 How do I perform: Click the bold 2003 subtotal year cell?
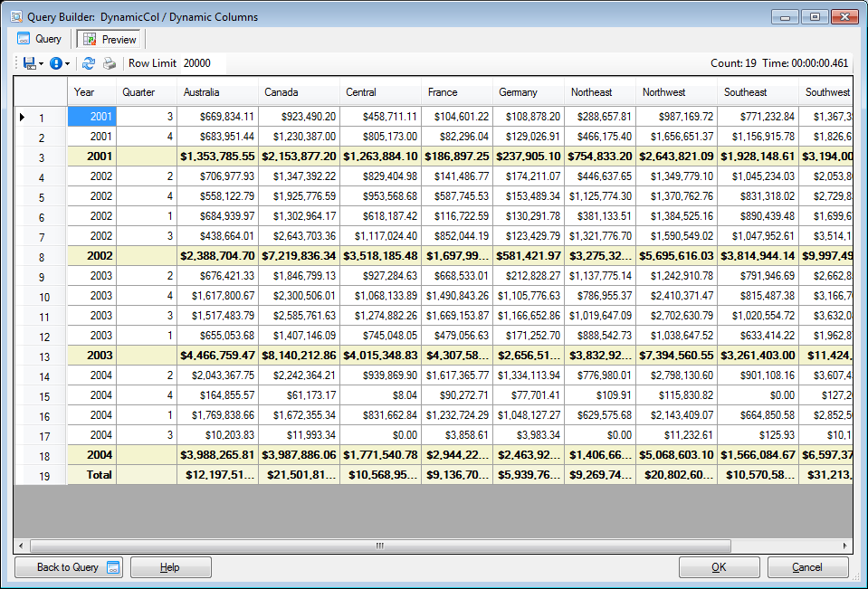[92, 356]
